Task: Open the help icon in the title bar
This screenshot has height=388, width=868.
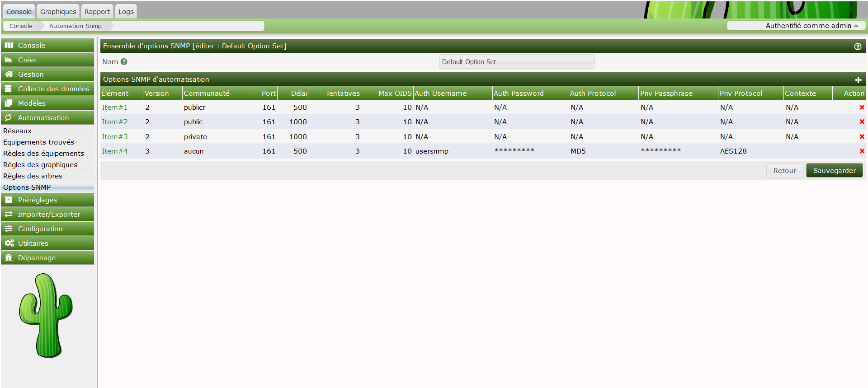Action: click(x=857, y=47)
